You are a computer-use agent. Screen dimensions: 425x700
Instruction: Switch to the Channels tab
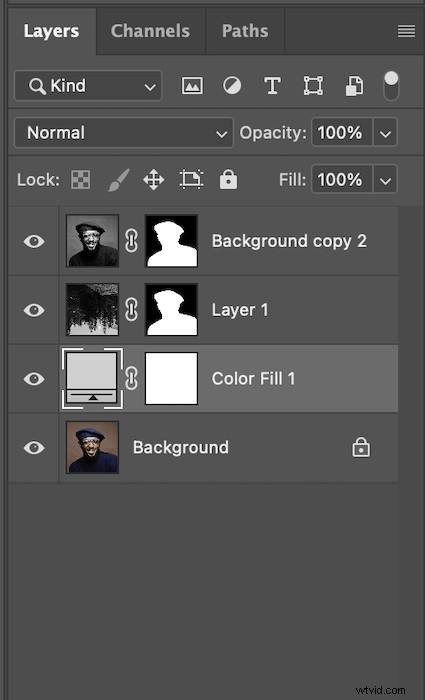150,31
